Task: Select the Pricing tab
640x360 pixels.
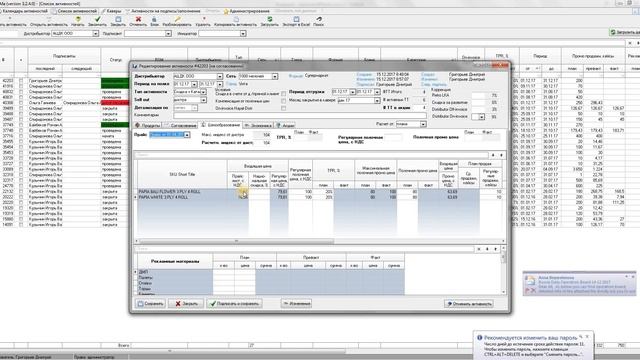Action: [220, 125]
